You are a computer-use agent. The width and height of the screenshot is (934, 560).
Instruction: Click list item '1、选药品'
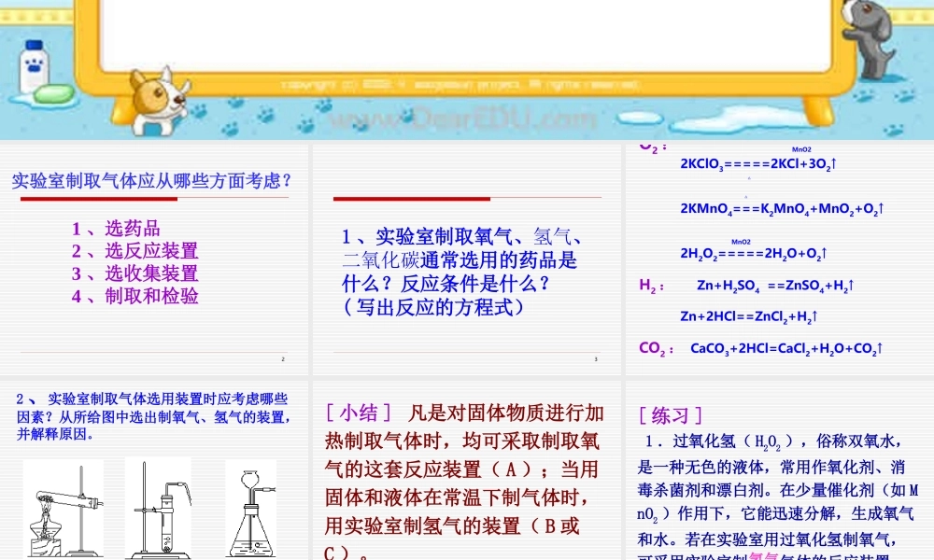click(x=116, y=229)
